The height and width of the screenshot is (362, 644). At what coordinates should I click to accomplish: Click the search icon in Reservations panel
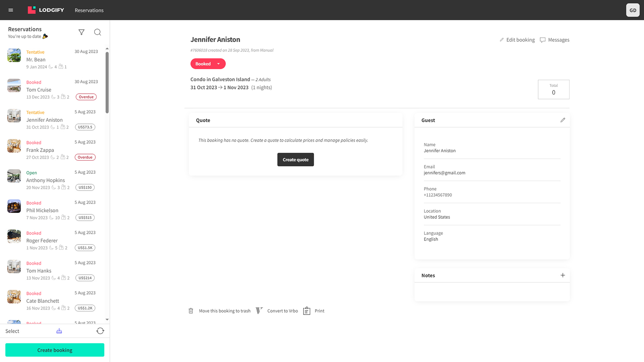pyautogui.click(x=97, y=32)
